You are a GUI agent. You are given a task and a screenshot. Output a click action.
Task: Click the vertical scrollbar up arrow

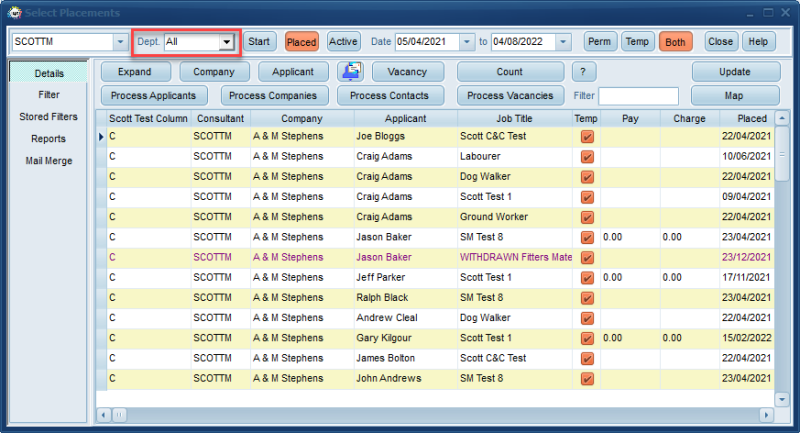[782, 118]
